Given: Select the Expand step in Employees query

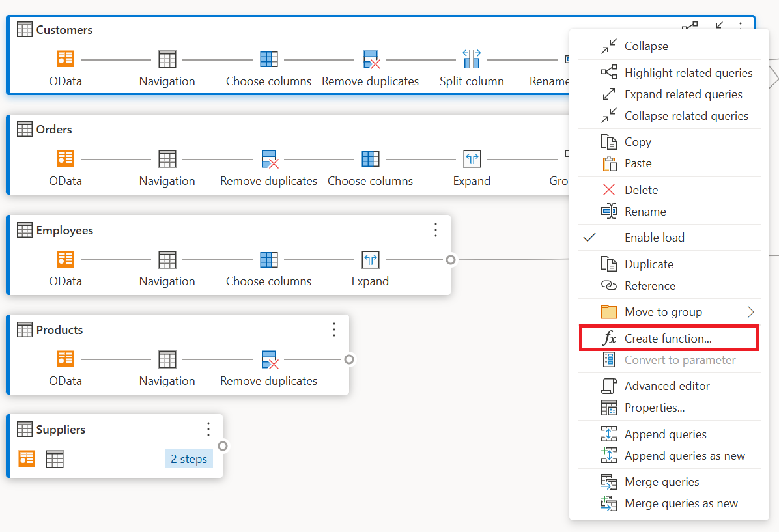Looking at the screenshot, I should pyautogui.click(x=371, y=259).
